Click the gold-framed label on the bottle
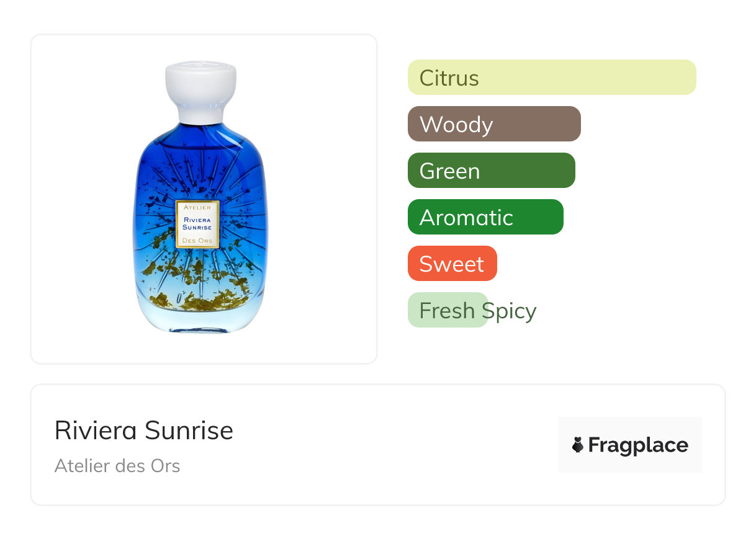 click(197, 224)
